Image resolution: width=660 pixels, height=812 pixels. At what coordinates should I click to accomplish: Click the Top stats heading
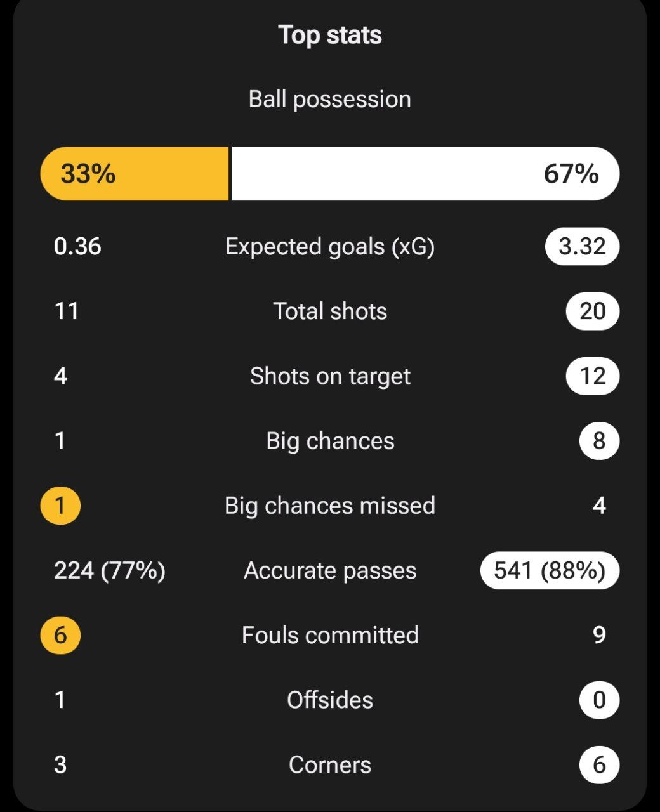pyautogui.click(x=330, y=35)
